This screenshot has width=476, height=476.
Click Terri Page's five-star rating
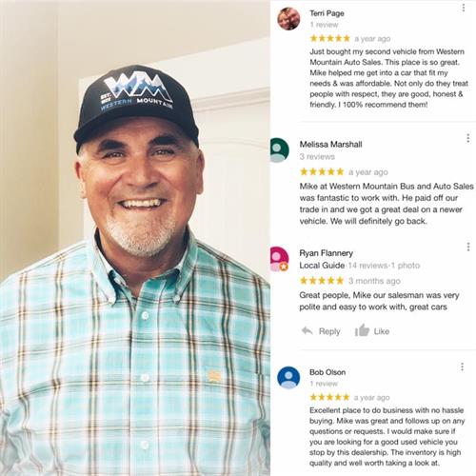[329, 39]
